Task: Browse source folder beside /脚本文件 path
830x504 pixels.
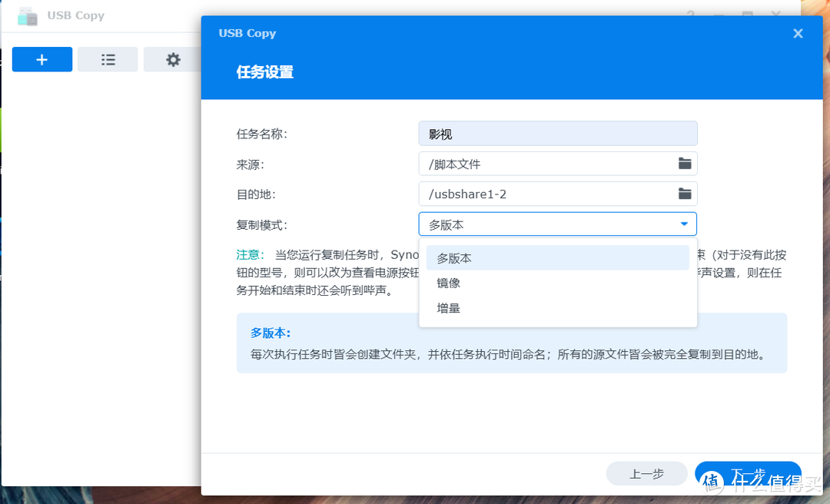Action: [685, 163]
